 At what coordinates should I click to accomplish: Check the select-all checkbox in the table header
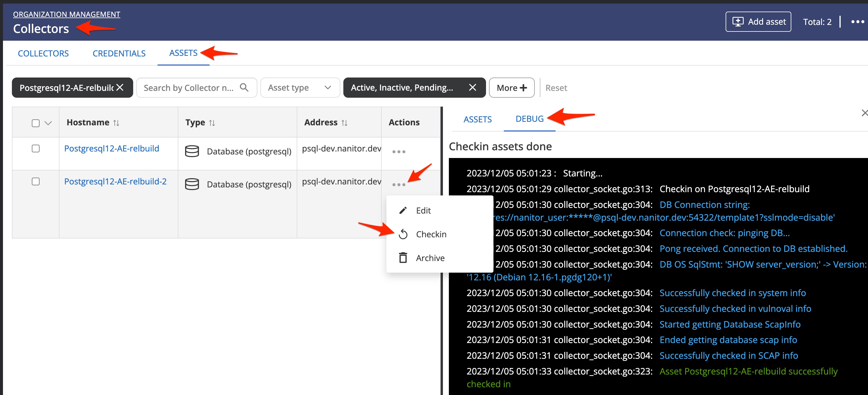click(35, 123)
